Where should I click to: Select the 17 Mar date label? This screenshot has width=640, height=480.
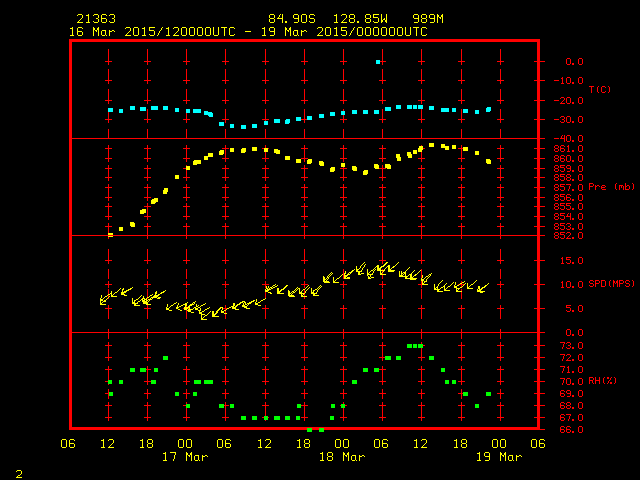click(x=185, y=457)
